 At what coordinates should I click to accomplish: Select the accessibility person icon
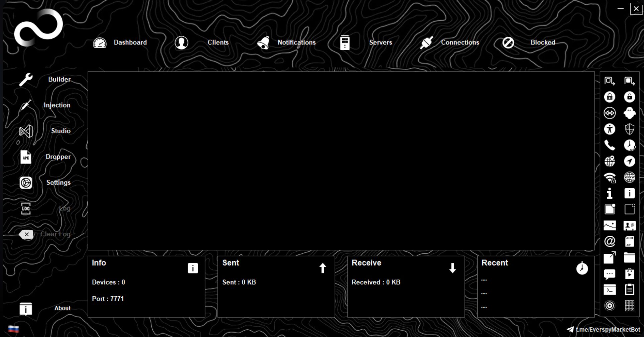(610, 129)
